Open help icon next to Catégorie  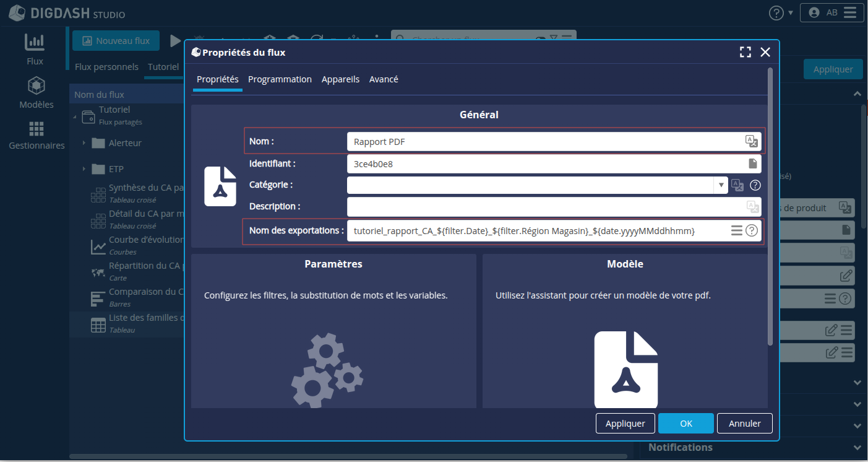coord(755,185)
